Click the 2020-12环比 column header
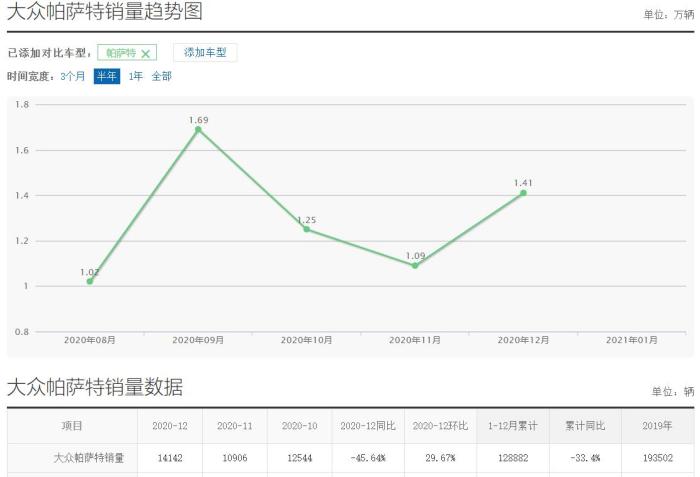The image size is (700, 477). click(441, 426)
